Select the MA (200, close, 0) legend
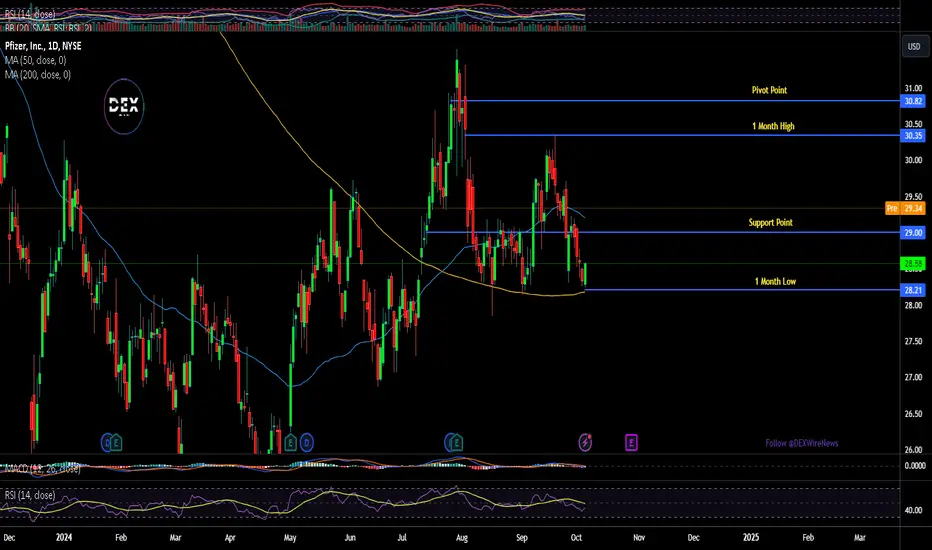 point(37,74)
